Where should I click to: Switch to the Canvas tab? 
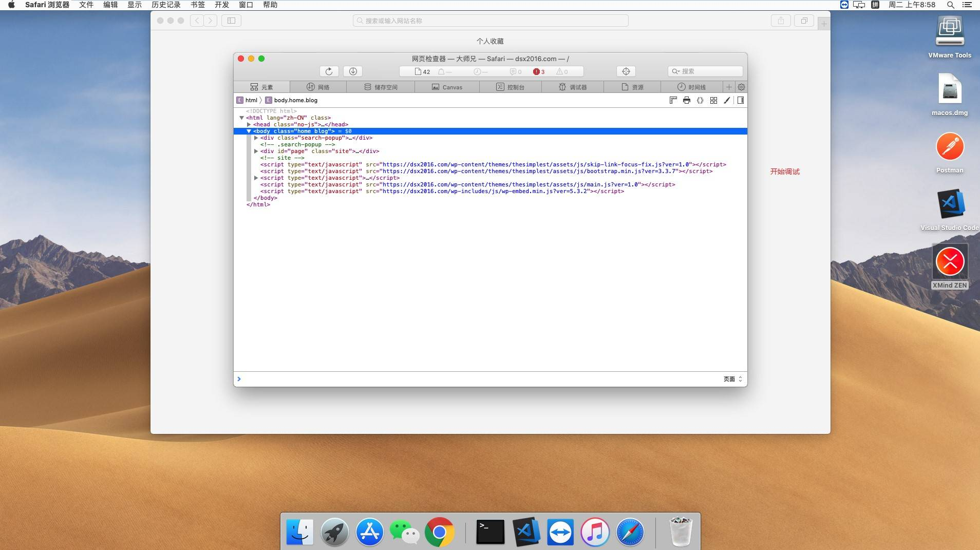447,87
